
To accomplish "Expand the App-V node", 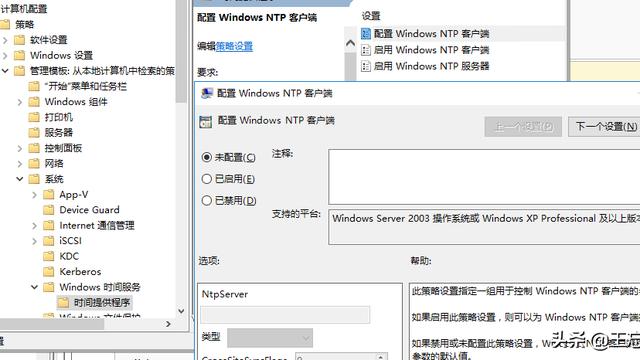I will click(34, 195).
